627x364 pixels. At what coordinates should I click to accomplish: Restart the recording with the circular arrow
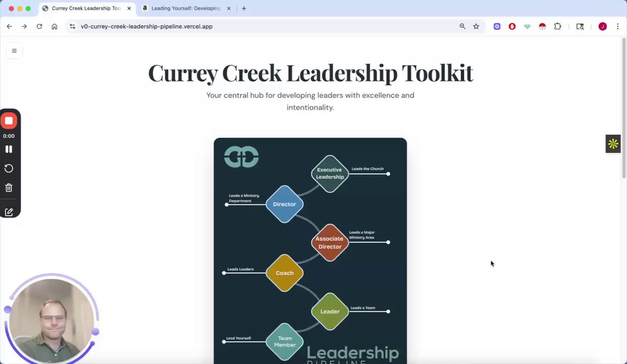pyautogui.click(x=9, y=168)
